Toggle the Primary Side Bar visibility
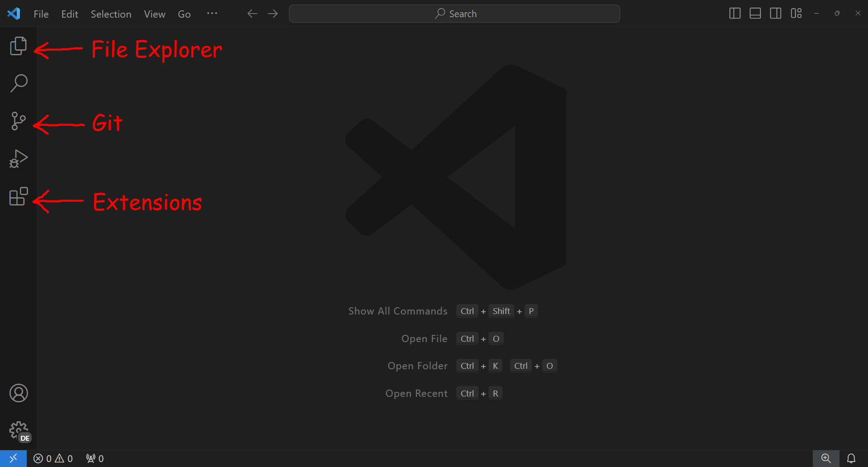Viewport: 868px width, 467px height. point(734,13)
